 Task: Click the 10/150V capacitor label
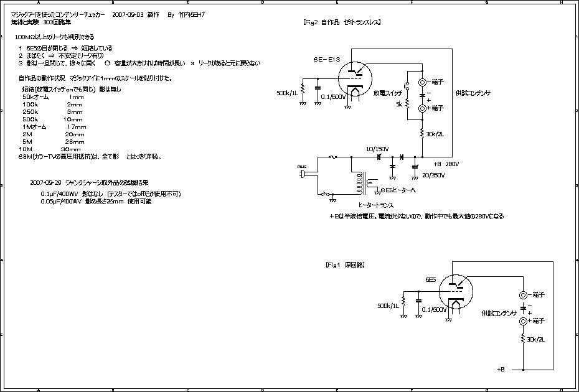click(377, 149)
